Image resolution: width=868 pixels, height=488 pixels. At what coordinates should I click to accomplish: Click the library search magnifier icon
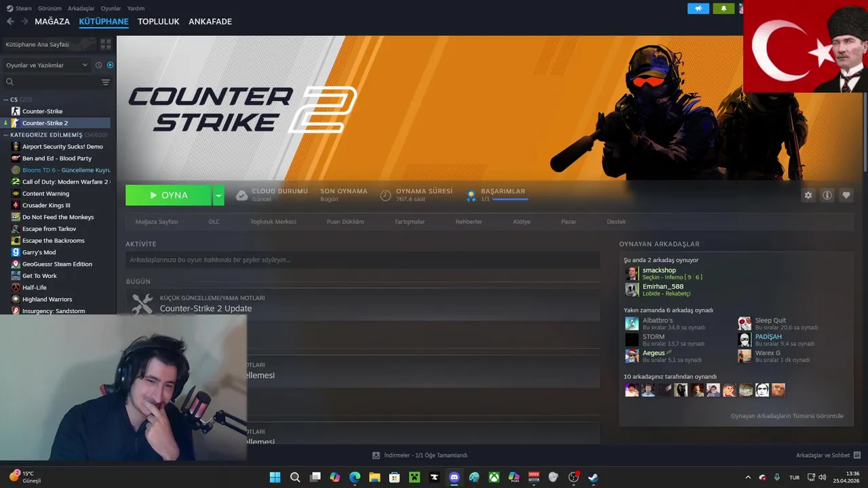[9, 82]
